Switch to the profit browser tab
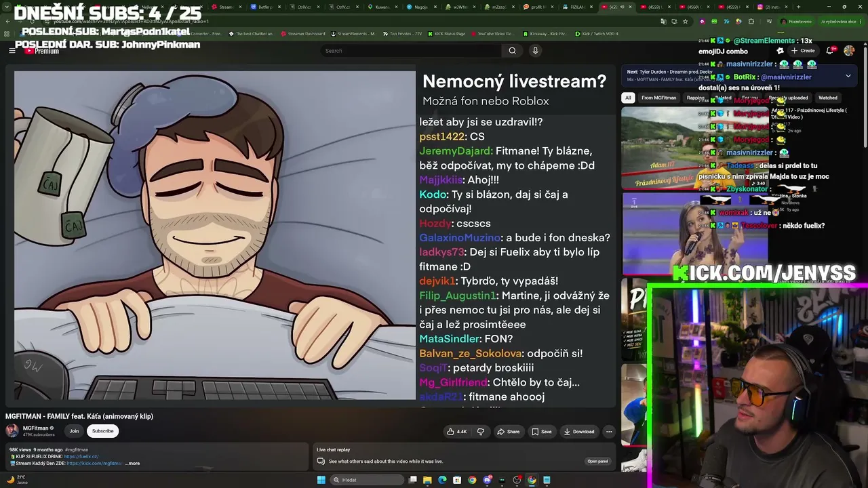The image size is (868, 488). tap(536, 7)
